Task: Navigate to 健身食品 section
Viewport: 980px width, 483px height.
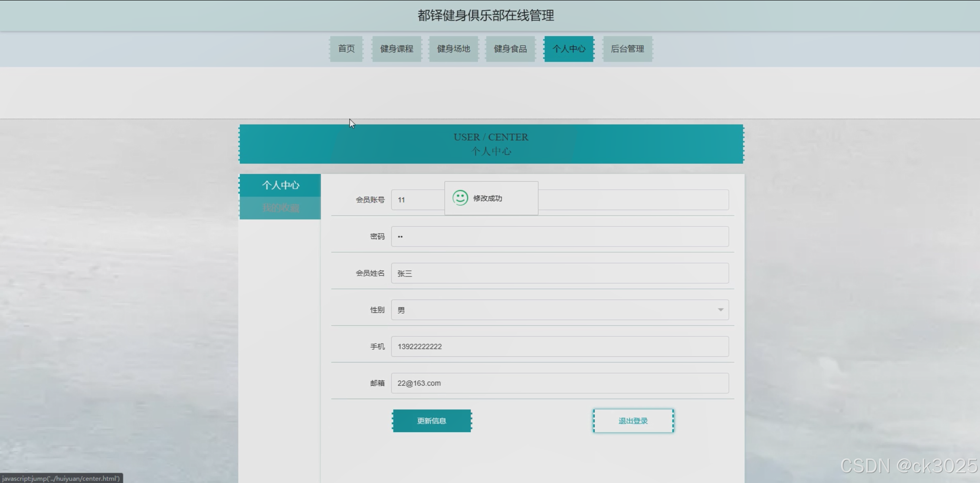Action: pyautogui.click(x=510, y=49)
